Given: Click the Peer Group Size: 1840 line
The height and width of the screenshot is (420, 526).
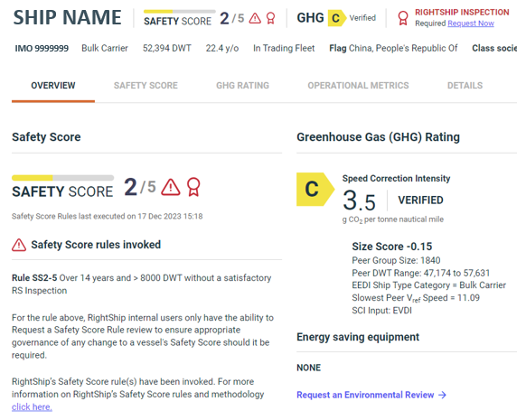Looking at the screenshot, I should (x=396, y=260).
